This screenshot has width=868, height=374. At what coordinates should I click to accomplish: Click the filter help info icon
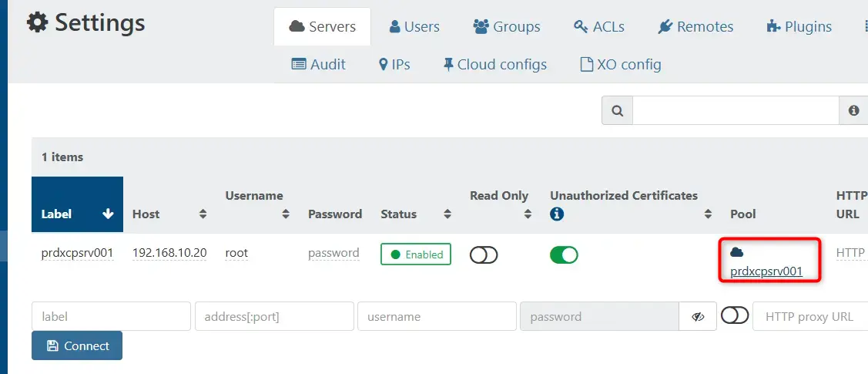pyautogui.click(x=853, y=110)
